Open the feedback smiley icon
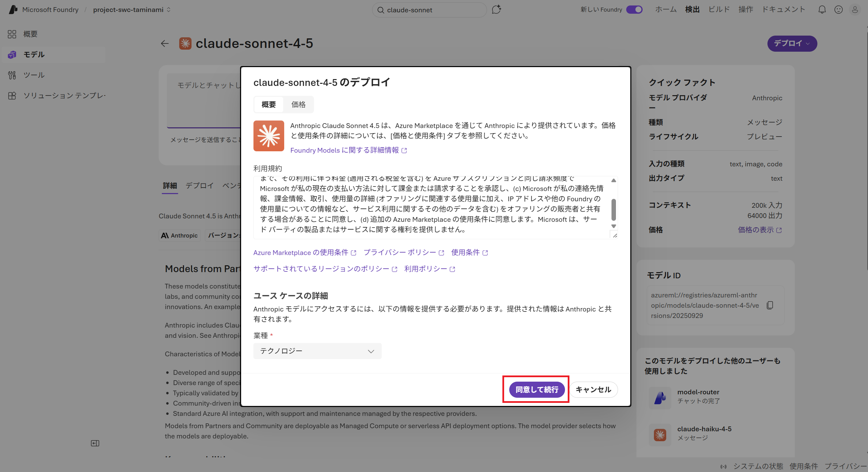The height and width of the screenshot is (472, 868). 838,10
